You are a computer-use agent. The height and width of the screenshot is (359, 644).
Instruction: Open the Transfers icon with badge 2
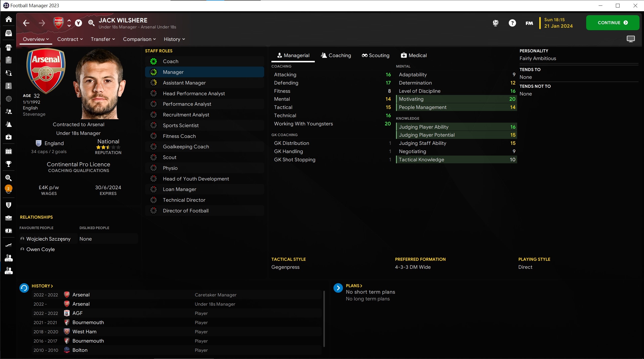(x=9, y=189)
